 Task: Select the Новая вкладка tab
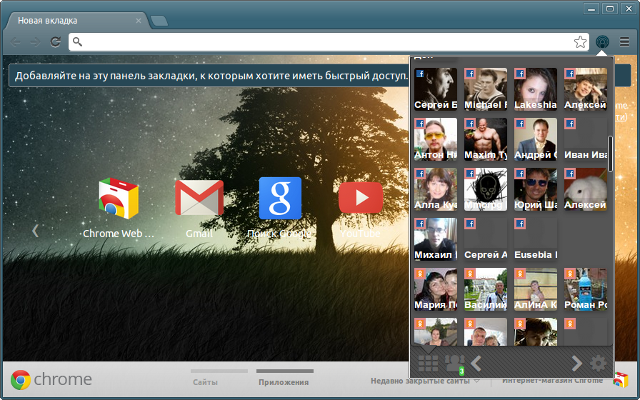click(x=75, y=18)
